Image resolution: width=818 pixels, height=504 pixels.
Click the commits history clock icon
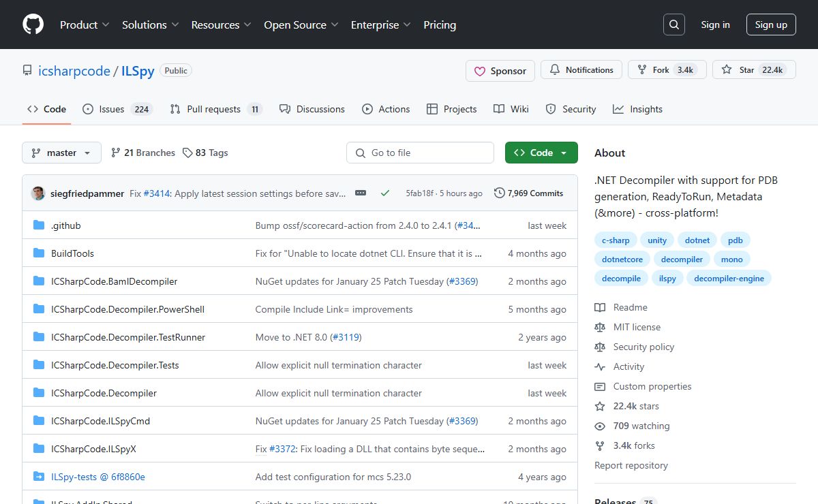pos(500,193)
